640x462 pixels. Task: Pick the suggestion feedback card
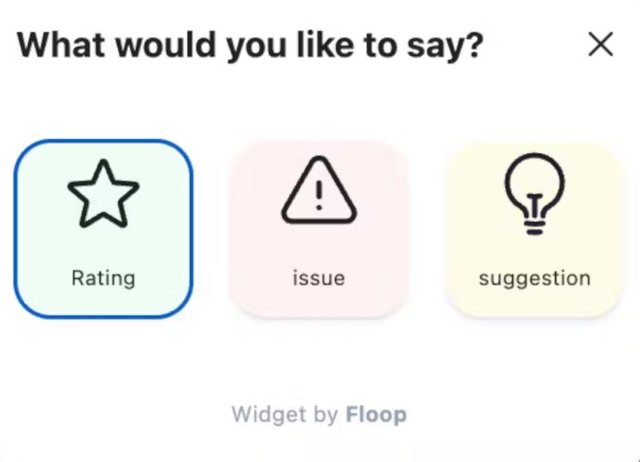[535, 229]
